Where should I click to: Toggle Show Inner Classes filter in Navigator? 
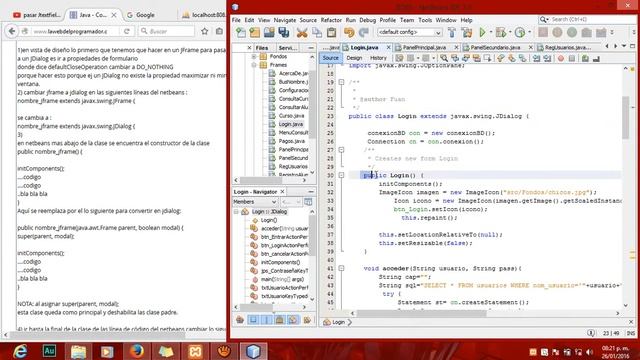[293, 320]
